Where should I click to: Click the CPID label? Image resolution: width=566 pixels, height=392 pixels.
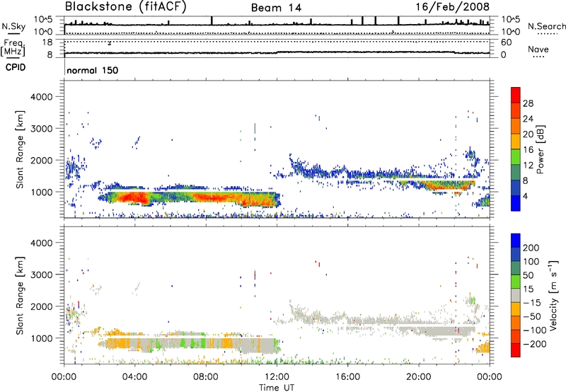click(10, 69)
